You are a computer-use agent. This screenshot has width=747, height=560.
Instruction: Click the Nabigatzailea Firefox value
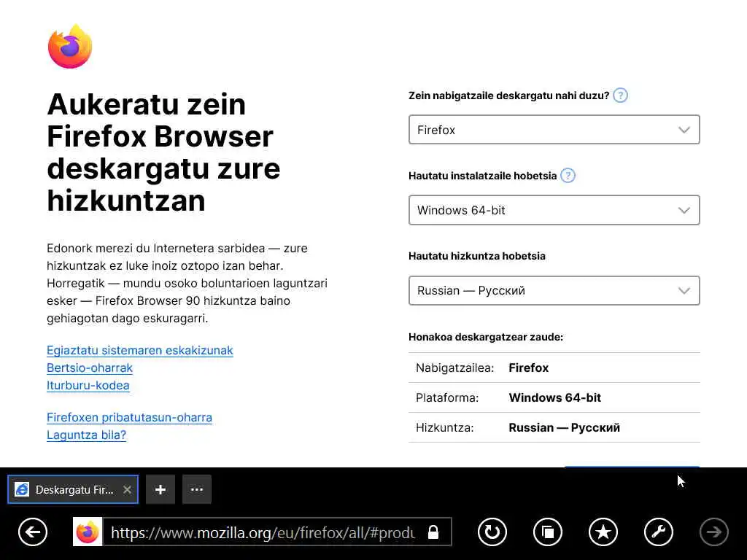click(528, 367)
